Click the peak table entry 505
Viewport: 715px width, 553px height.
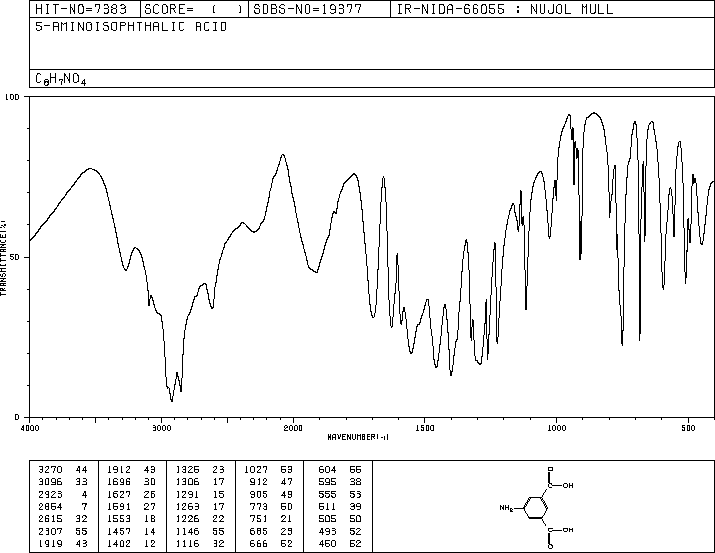coord(327,519)
